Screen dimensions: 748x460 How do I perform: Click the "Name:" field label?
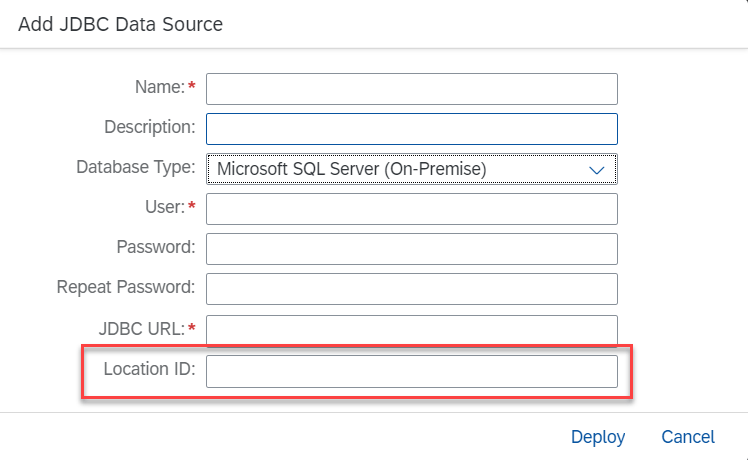160,88
